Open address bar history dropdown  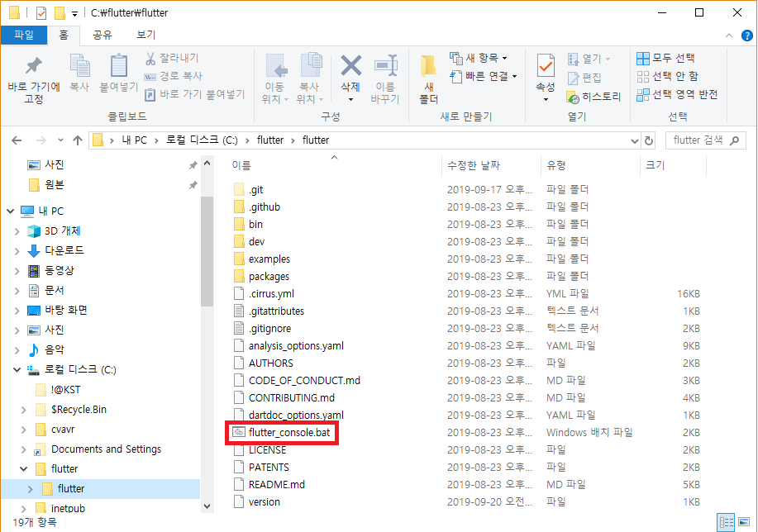point(635,140)
